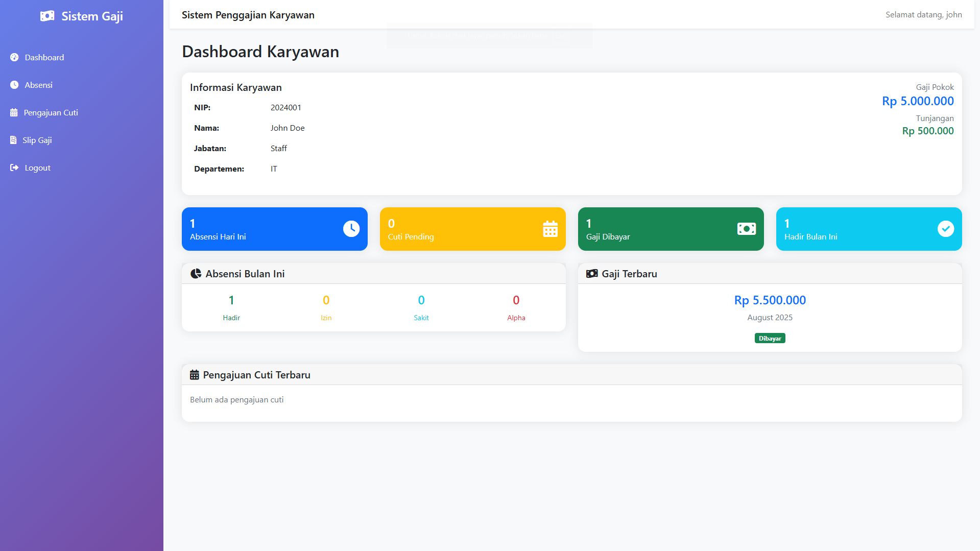The height and width of the screenshot is (551, 980).
Task: Open the Dashboard sidebar menu item
Action: 44,57
